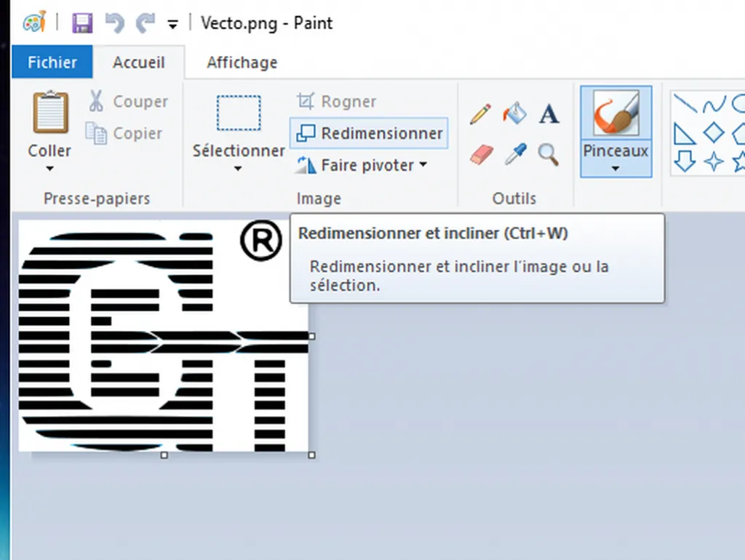The width and height of the screenshot is (745, 560).
Task: Click the Undo arrow icon
Action: coord(114,23)
